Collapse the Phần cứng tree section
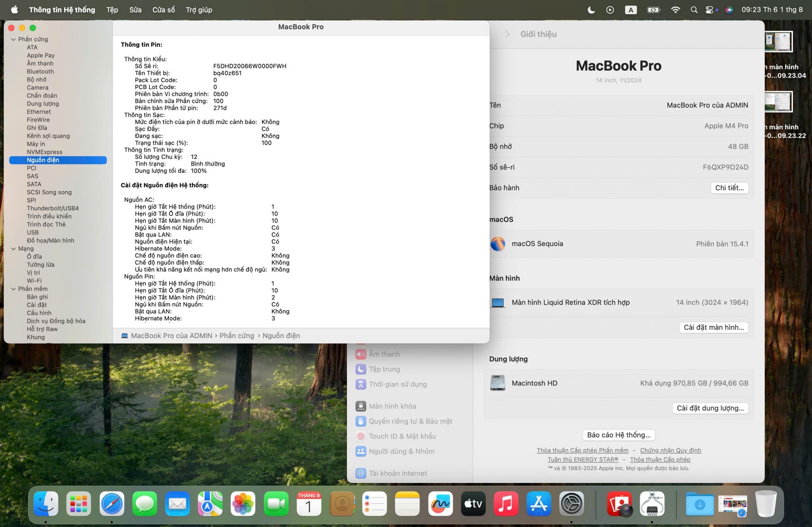Image resolution: width=812 pixels, height=527 pixels. [13, 39]
